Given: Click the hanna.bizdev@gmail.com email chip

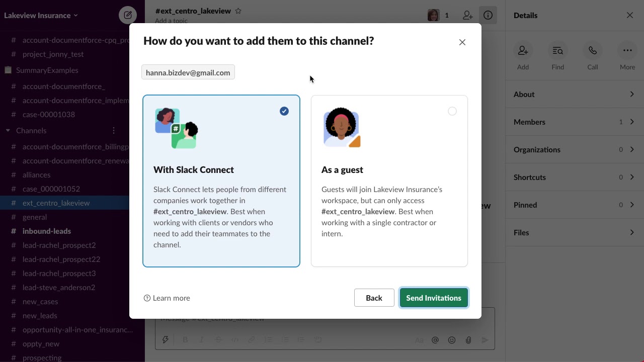Looking at the screenshot, I should [x=188, y=72].
